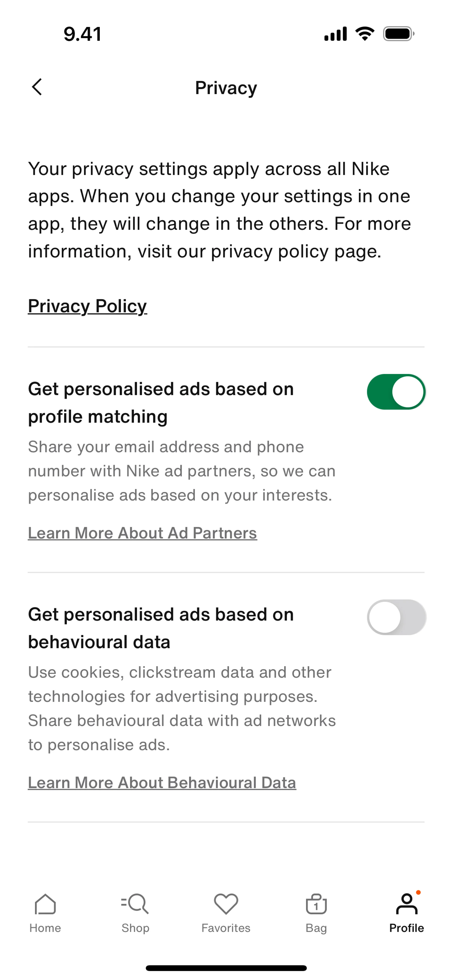Tap the battery indicator icon
This screenshot has height=980, width=452.
click(398, 34)
